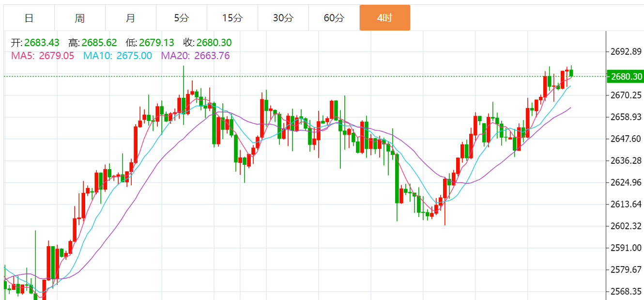Click the 2568.35 price axis label
644x300 pixels.
[x=626, y=292]
